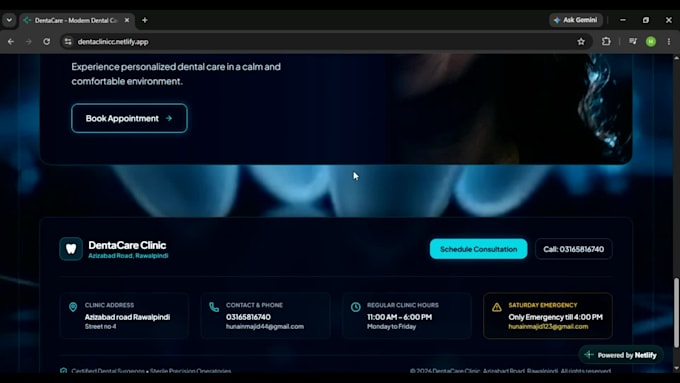Click the clock icon in Regular Clinic Hours card
The image size is (680, 383).
356,307
